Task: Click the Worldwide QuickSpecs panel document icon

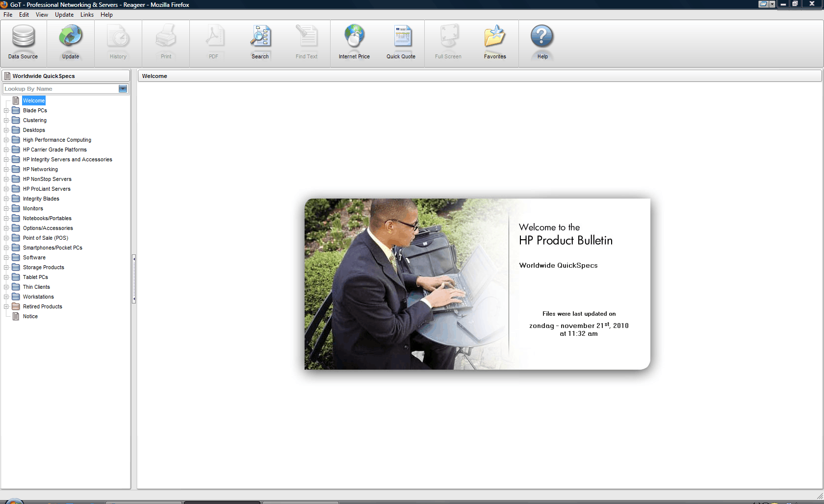Action: (7, 76)
